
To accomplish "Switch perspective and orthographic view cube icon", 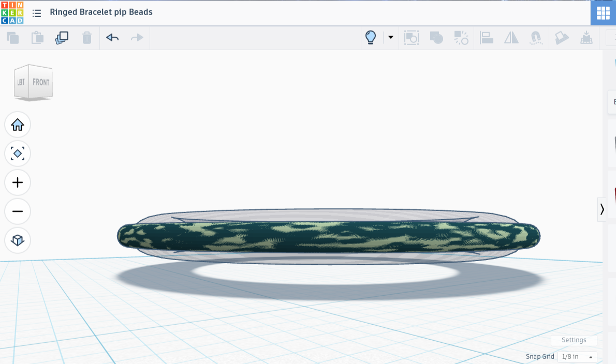I will pyautogui.click(x=17, y=240).
